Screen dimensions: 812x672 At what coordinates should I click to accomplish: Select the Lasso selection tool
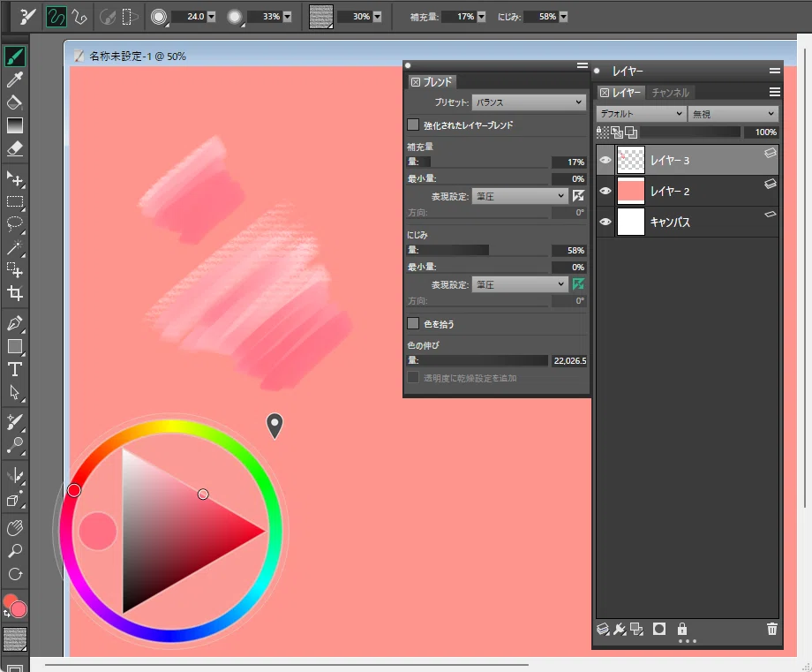coord(14,223)
